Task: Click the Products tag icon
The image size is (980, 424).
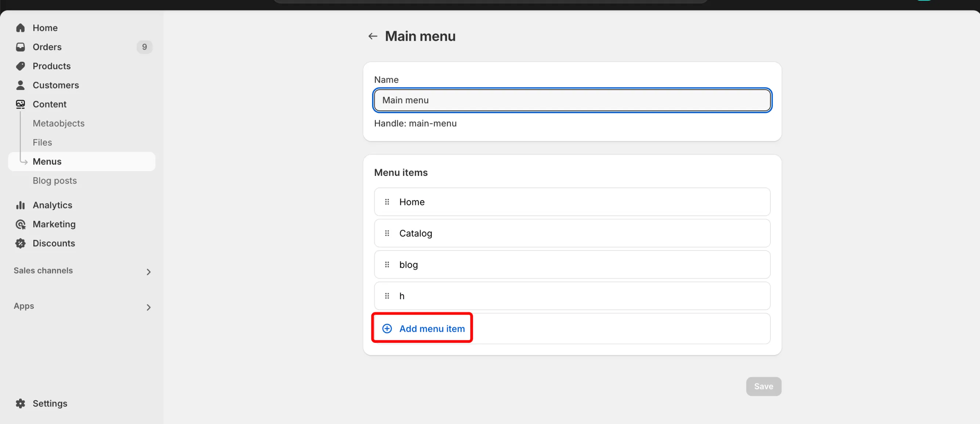Action: pos(21,66)
